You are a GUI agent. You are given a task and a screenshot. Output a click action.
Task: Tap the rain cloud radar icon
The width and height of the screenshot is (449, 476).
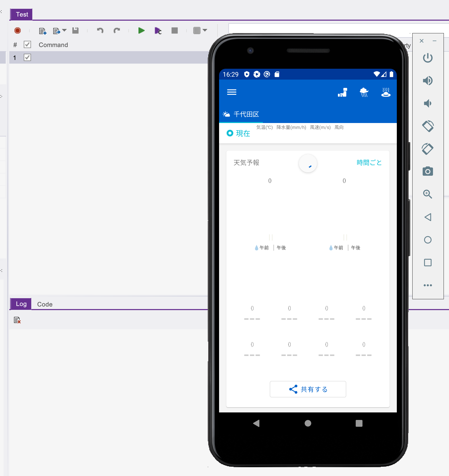pos(364,92)
